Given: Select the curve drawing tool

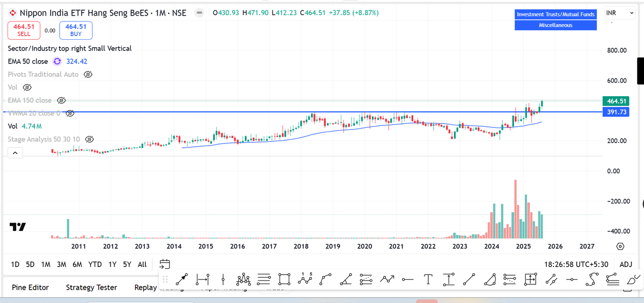Looking at the screenshot, I should 325,279.
